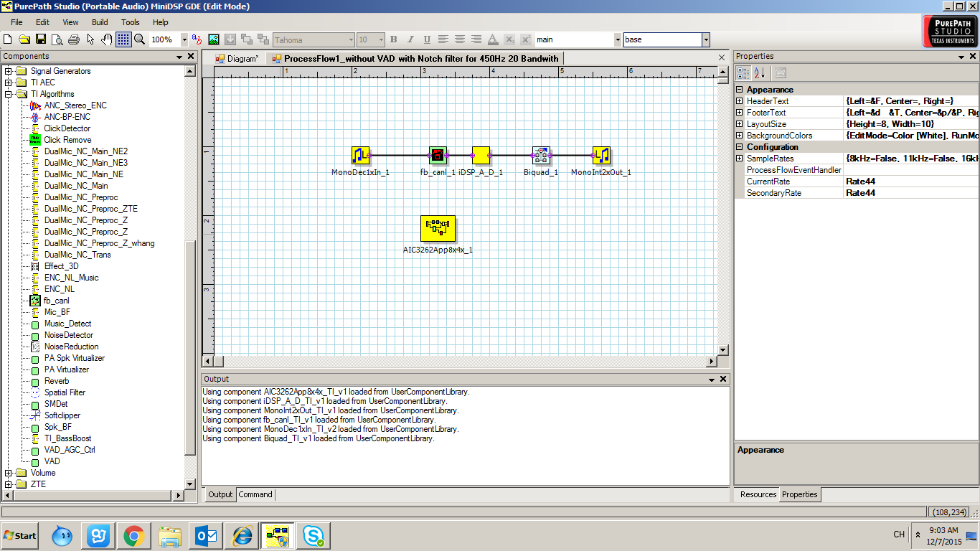Open the zoom percentage dropdown
The width and height of the screenshot is (980, 551).
[184, 40]
